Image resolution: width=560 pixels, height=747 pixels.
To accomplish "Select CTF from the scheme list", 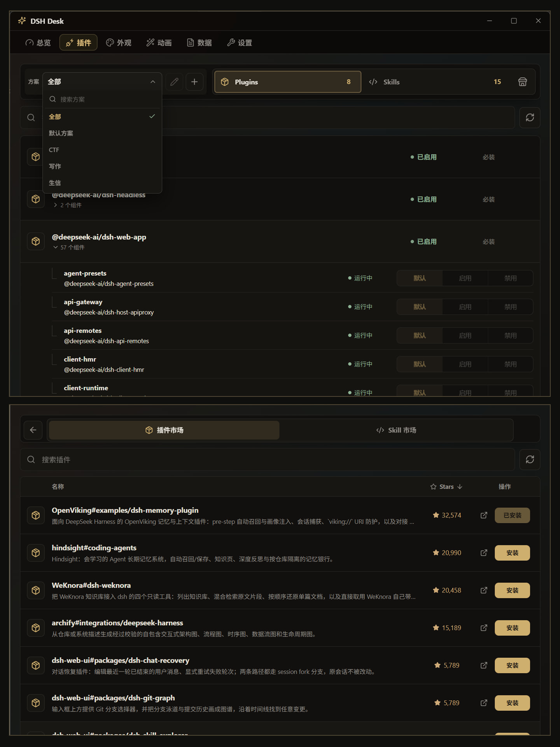I will click(x=102, y=150).
